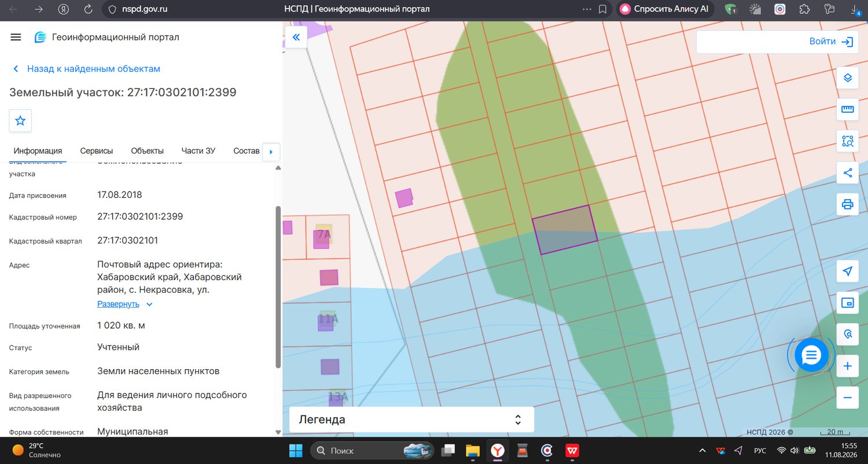Click the cadastral number 27:17:0302101:2399 value

pos(140,216)
